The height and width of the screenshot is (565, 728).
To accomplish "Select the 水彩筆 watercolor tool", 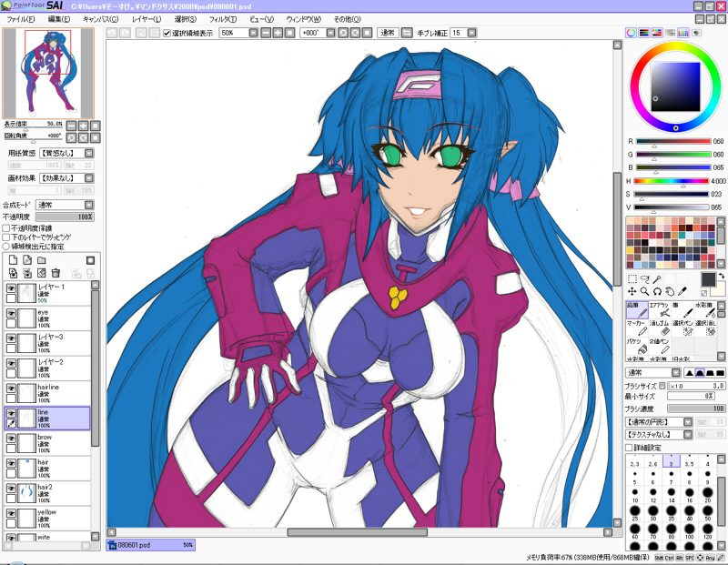I will (704, 309).
